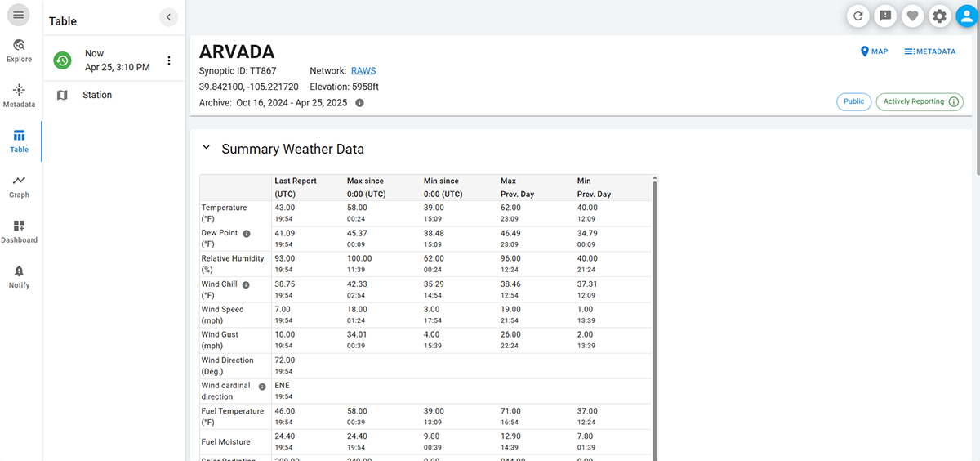Click the refresh icon in top bar
The width and height of the screenshot is (980, 461).
click(x=857, y=16)
